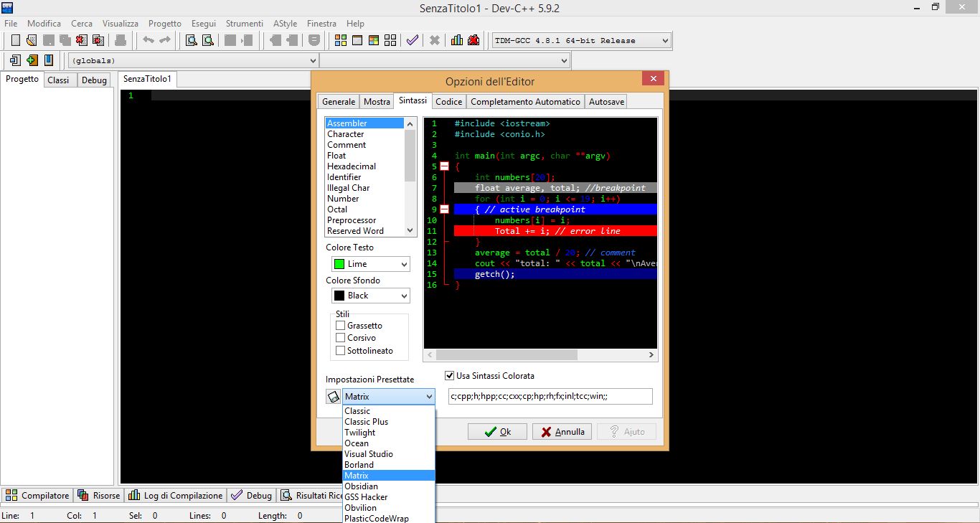Open the Log di Compilazione bottom tab

pos(176,496)
